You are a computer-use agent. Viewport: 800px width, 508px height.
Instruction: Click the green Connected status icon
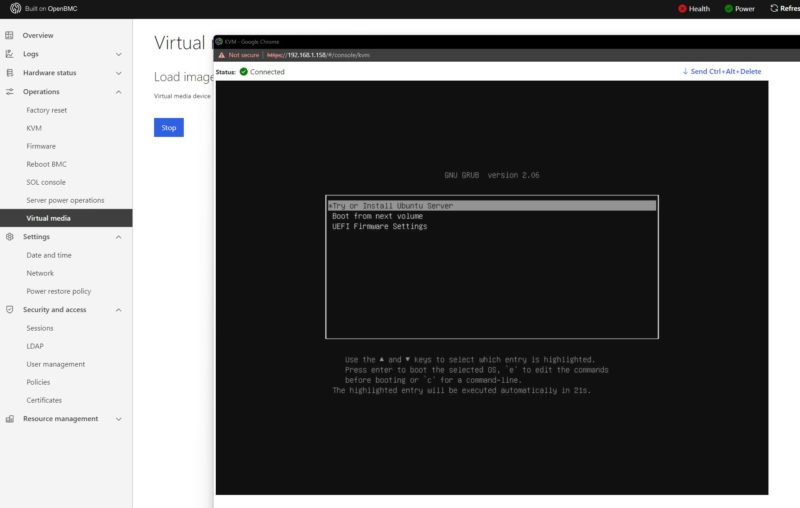[x=243, y=72]
